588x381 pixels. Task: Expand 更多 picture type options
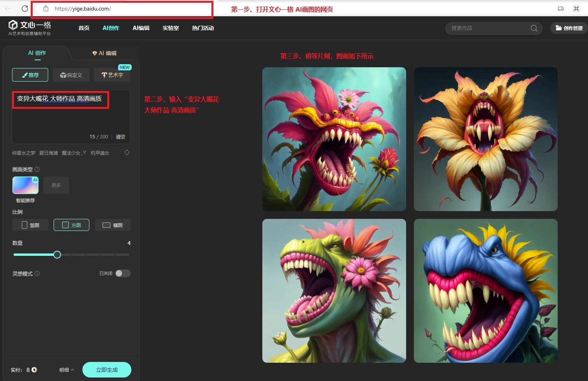click(x=56, y=185)
